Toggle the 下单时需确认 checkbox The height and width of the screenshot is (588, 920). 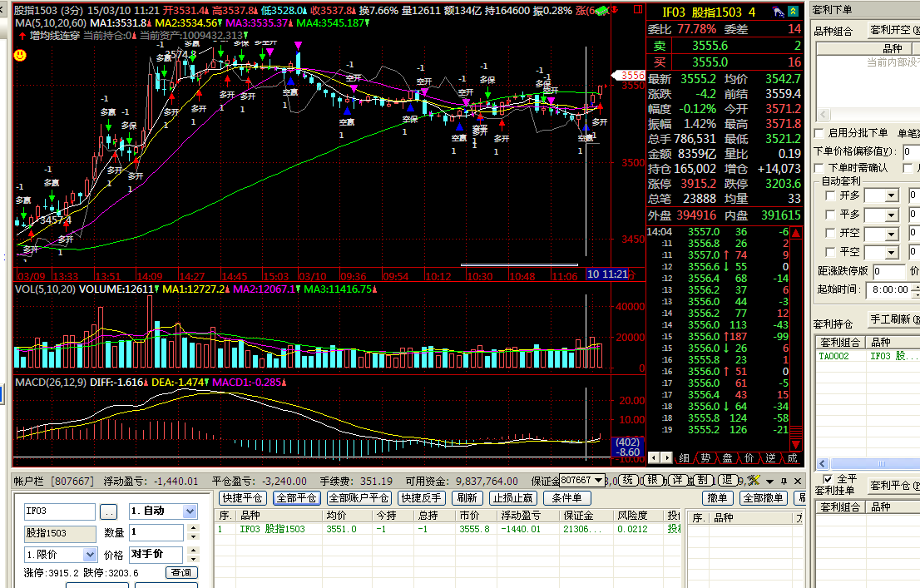pyautogui.click(x=819, y=169)
